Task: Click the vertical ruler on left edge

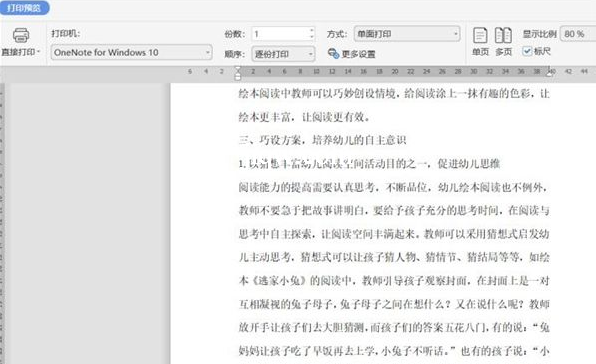Action: pyautogui.click(x=2, y=223)
